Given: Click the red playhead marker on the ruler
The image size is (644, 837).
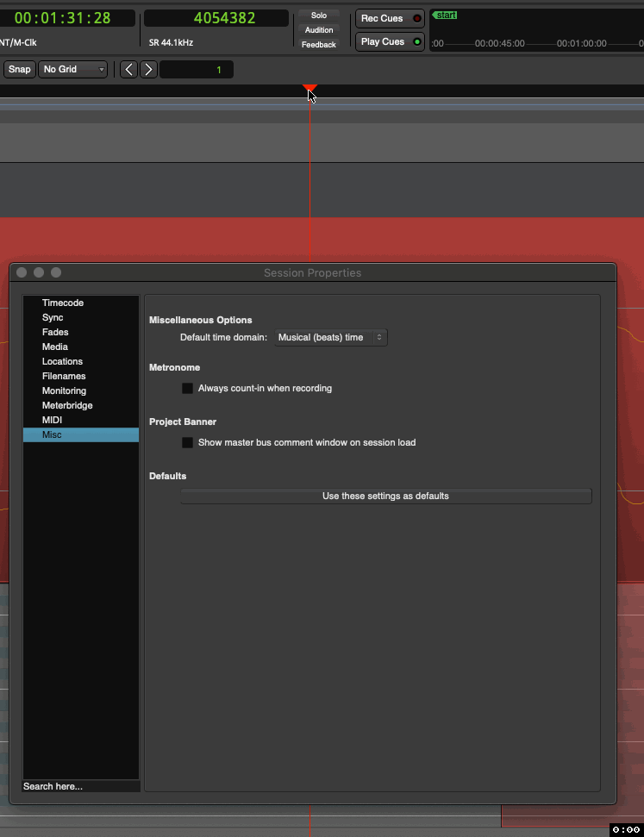Looking at the screenshot, I should pyautogui.click(x=310, y=87).
